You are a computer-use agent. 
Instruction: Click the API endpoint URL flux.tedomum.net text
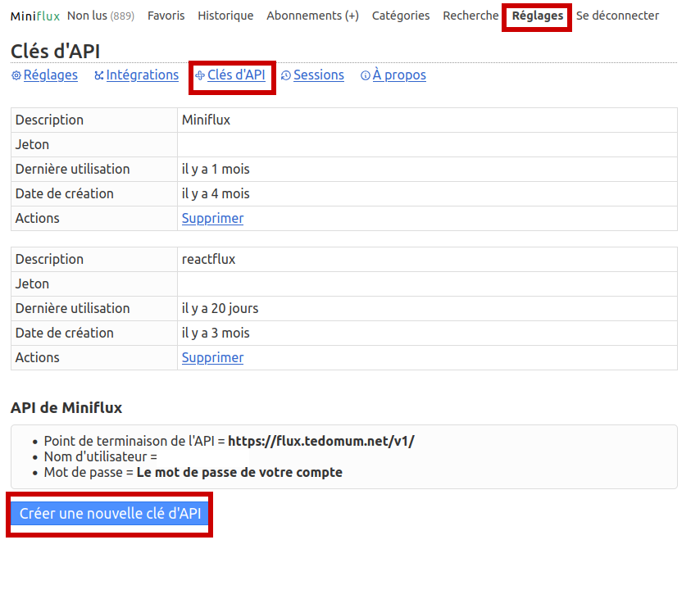click(x=320, y=441)
